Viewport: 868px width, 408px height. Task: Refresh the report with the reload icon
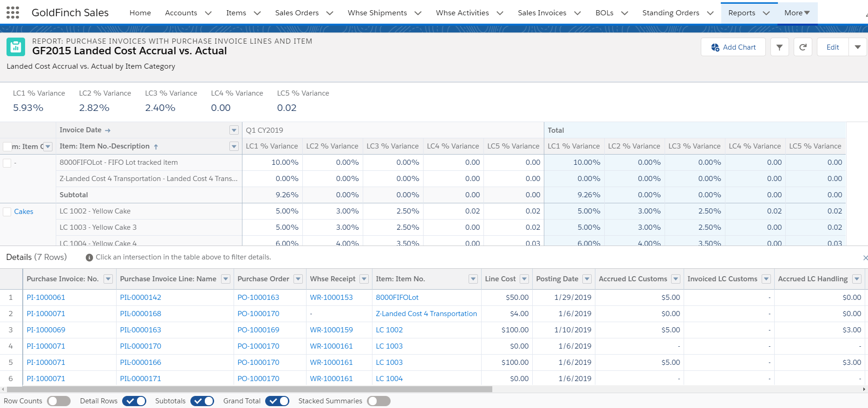coord(803,47)
